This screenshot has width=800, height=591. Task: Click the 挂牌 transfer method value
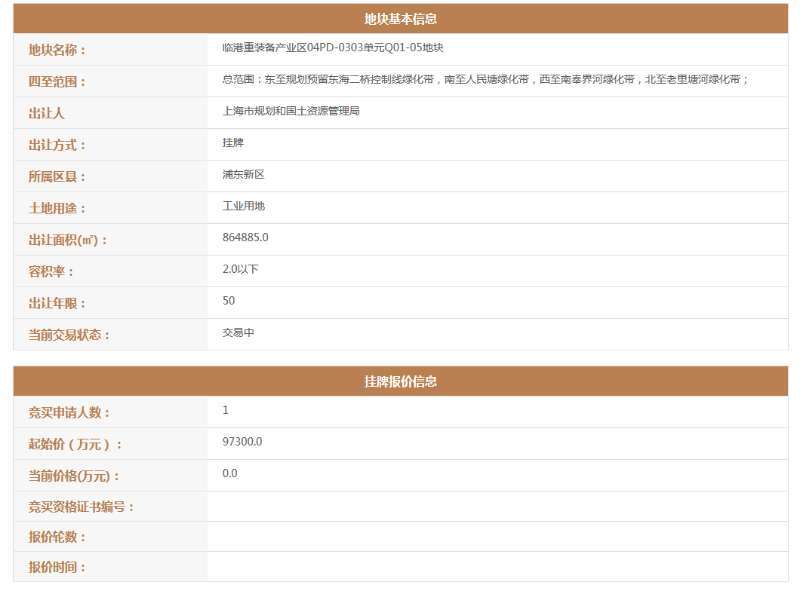pyautogui.click(x=233, y=142)
